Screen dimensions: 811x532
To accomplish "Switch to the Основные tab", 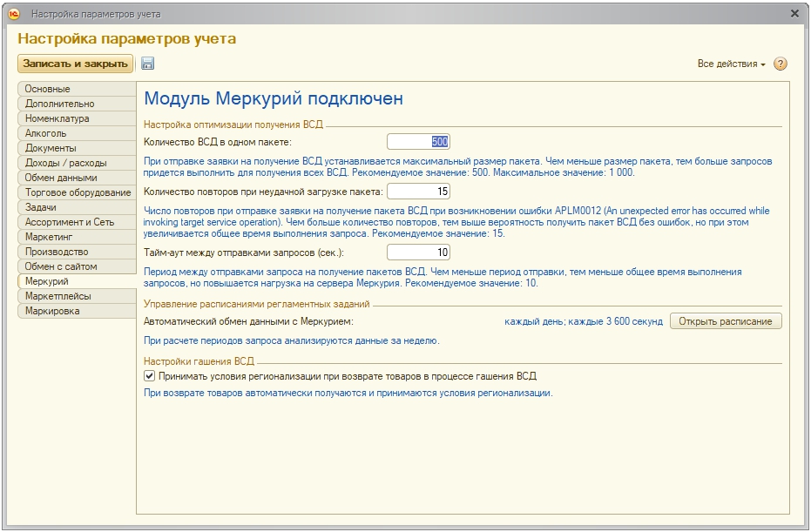I will [x=77, y=89].
